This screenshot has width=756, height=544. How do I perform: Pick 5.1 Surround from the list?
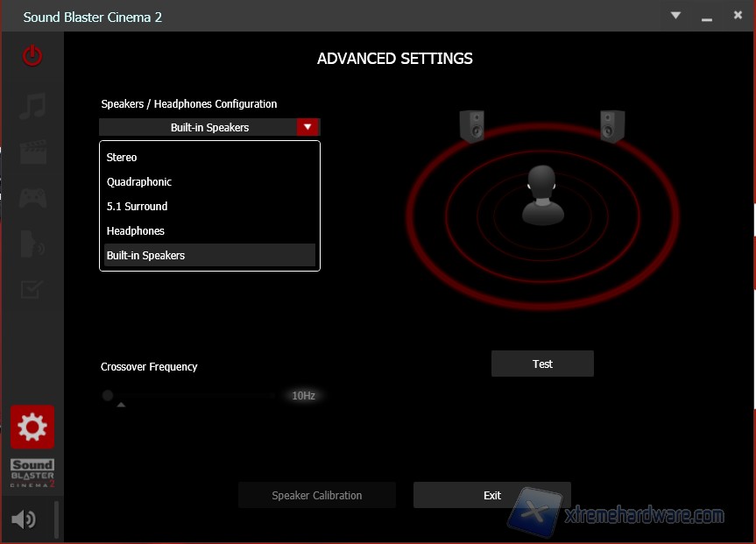137,207
